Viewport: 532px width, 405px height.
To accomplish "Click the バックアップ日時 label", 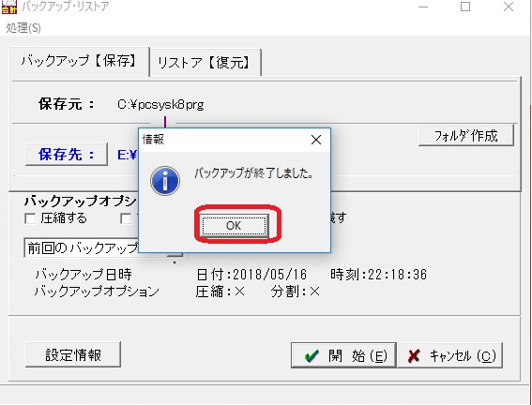I will pyautogui.click(x=84, y=275).
